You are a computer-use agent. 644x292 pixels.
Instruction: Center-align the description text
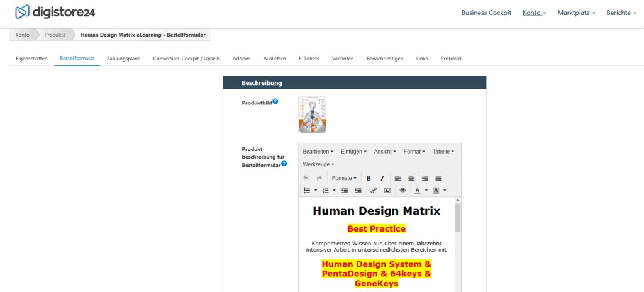(411, 178)
